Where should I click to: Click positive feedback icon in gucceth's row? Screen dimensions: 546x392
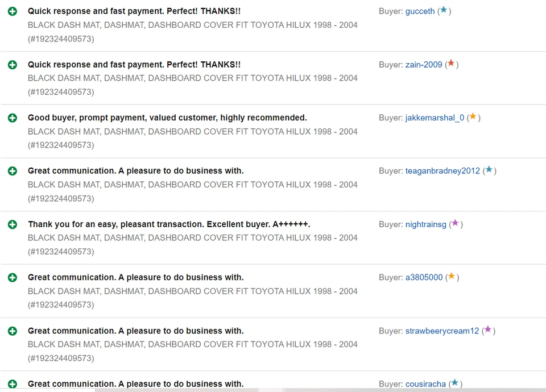13,11
